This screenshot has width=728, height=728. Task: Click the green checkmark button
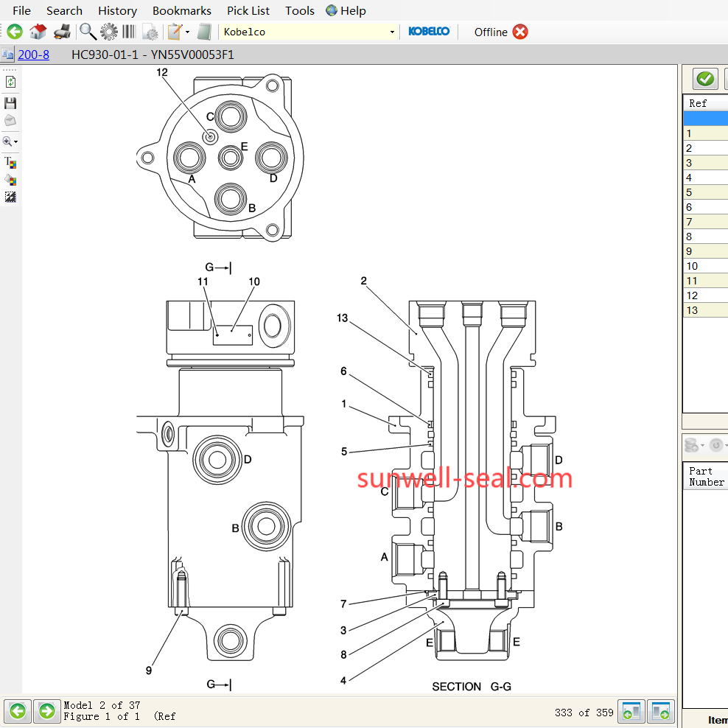click(x=705, y=78)
